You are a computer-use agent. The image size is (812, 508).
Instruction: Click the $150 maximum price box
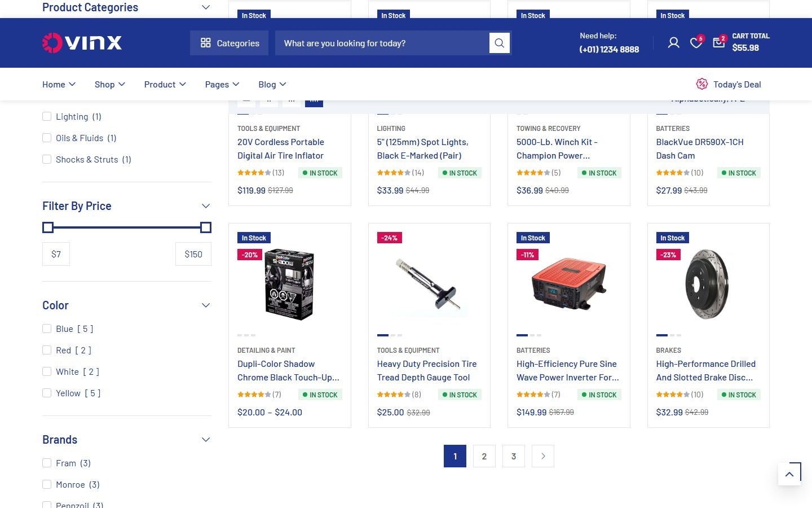pyautogui.click(x=193, y=254)
